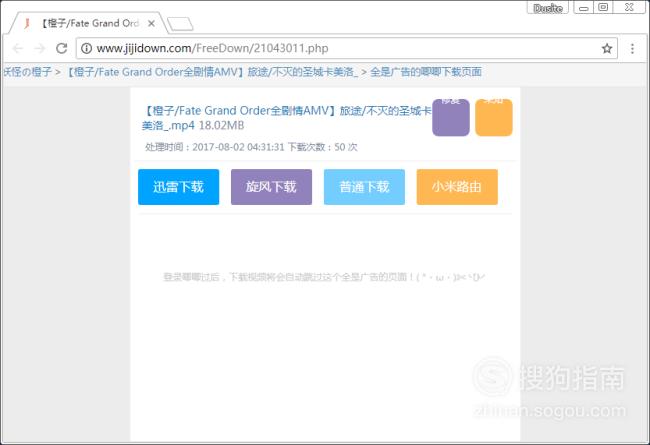The image size is (650, 445).
Task: Open the file title link ending .mp4
Action: click(x=286, y=118)
